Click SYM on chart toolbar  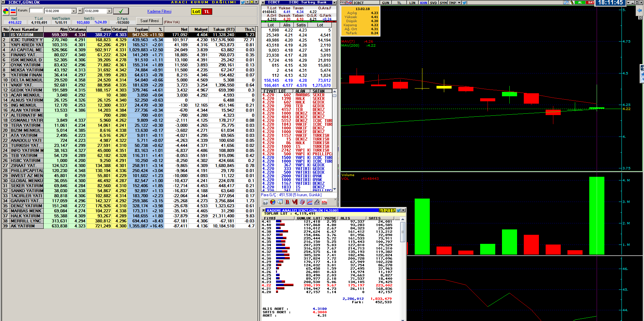[443, 3]
